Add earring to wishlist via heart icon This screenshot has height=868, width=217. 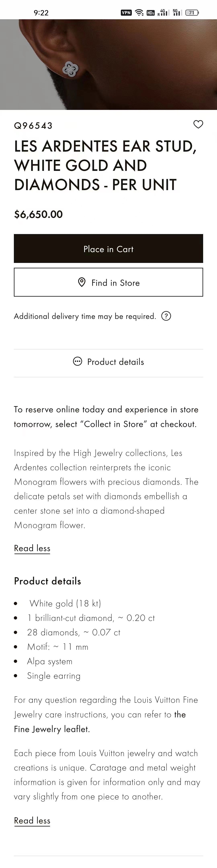[198, 124]
